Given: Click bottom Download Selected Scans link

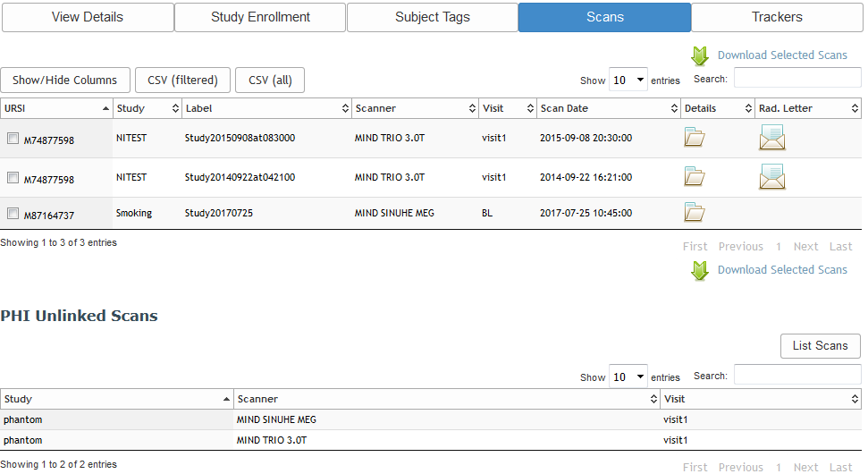Looking at the screenshot, I should pos(782,270).
